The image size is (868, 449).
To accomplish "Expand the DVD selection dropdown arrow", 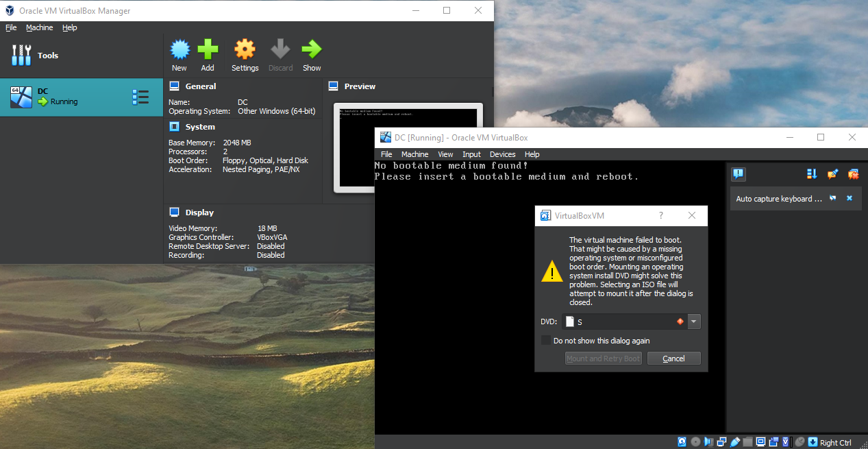I will [x=694, y=321].
